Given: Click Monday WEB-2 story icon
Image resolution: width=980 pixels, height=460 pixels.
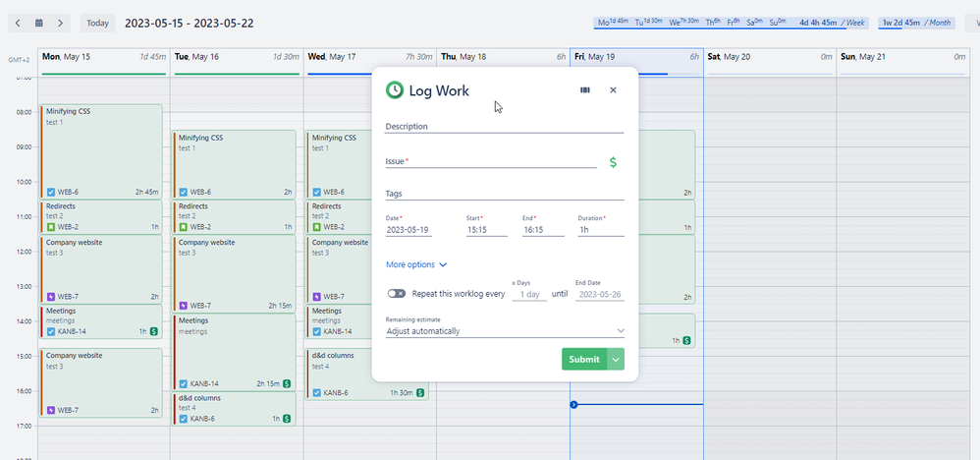Looking at the screenshot, I should tap(51, 227).
